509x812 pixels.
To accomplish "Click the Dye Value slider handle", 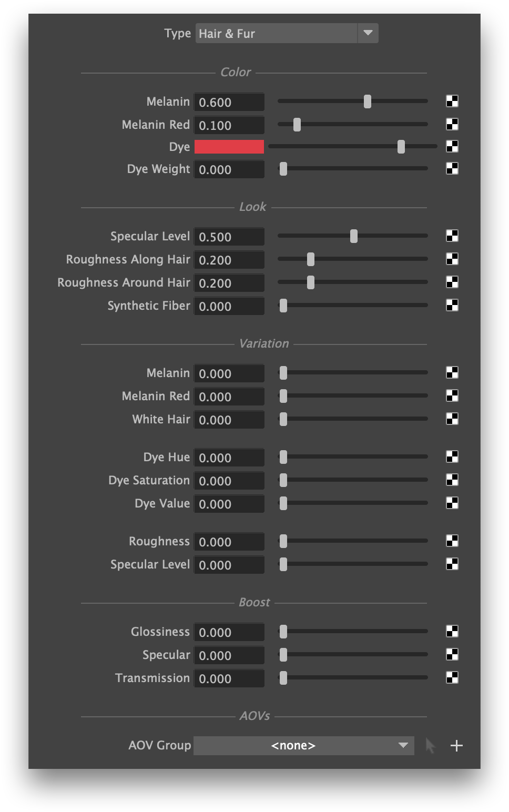I will (x=283, y=503).
